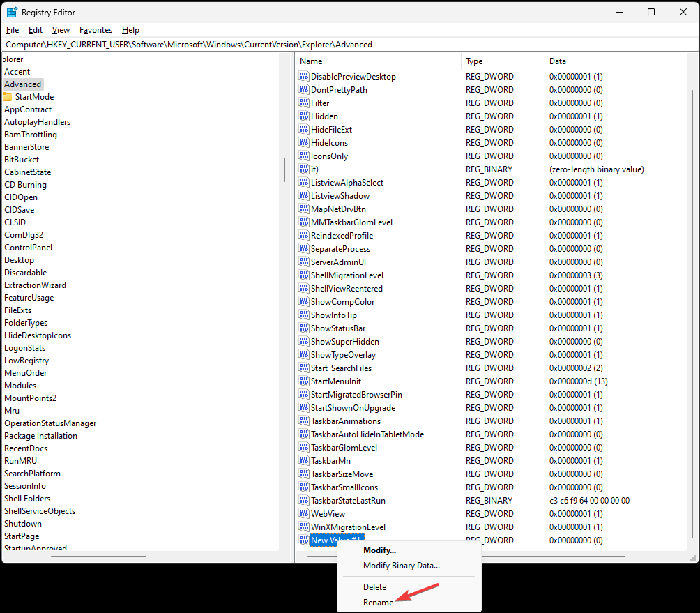Click the HideFileExt DWORD icon
The image size is (700, 613).
304,129
